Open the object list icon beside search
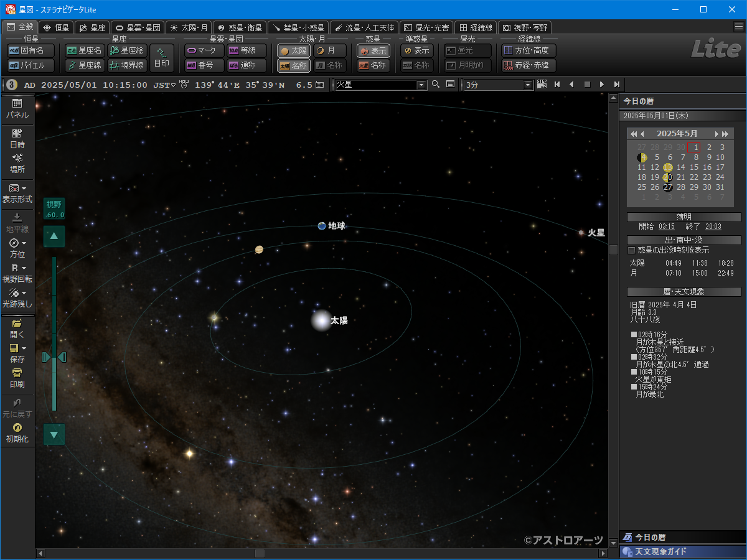The height and width of the screenshot is (560, 747). click(450, 85)
